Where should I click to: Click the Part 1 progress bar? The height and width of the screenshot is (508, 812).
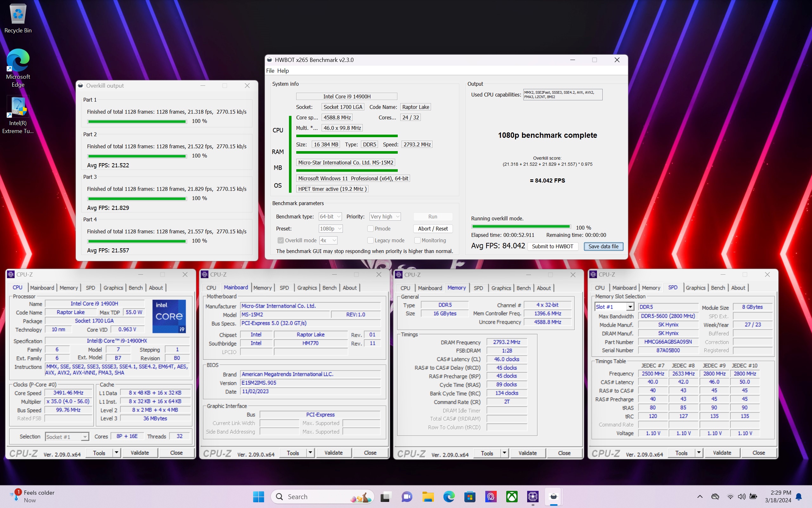click(x=137, y=122)
